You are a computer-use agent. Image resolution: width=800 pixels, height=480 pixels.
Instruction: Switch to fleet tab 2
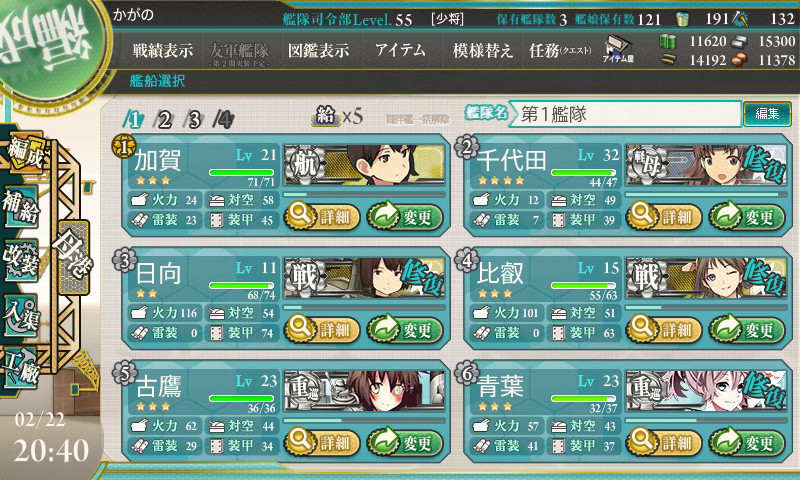[164, 120]
